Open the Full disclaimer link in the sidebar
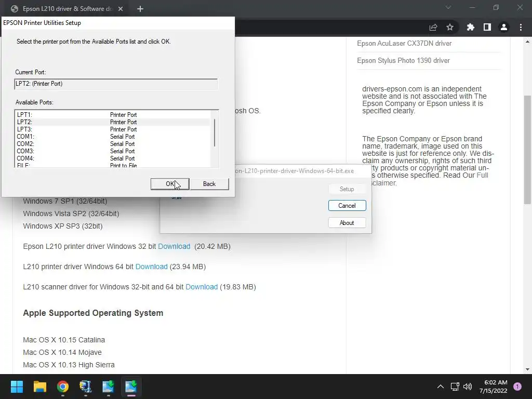 [482, 176]
